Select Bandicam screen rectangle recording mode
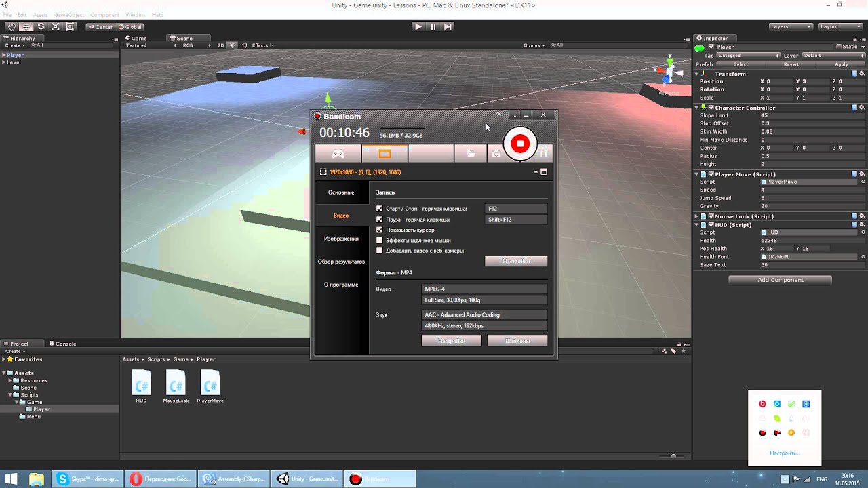The width and height of the screenshot is (868, 488). pyautogui.click(x=384, y=154)
